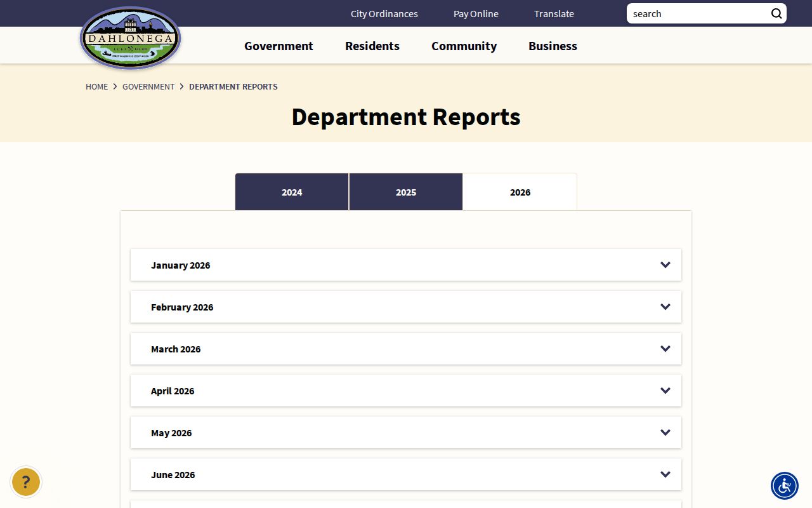The height and width of the screenshot is (508, 812).
Task: Expand the February 2026 chevron
Action: pyautogui.click(x=665, y=307)
